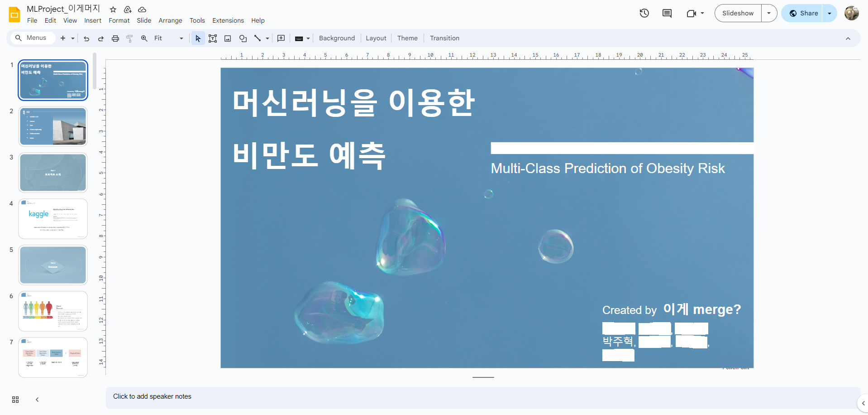Open the Fit zoom dropdown
The height and width of the screenshot is (415, 868).
click(181, 38)
